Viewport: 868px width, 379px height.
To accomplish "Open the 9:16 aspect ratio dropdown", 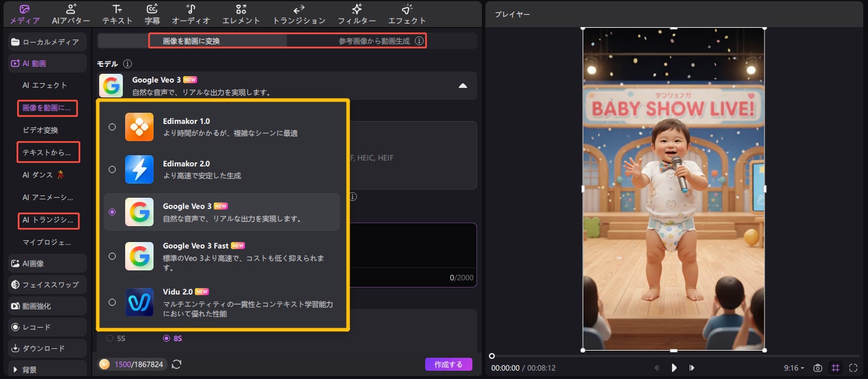I will coord(794,368).
